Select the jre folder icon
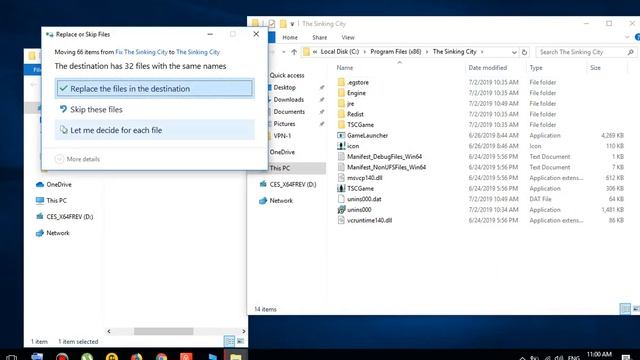 341,103
